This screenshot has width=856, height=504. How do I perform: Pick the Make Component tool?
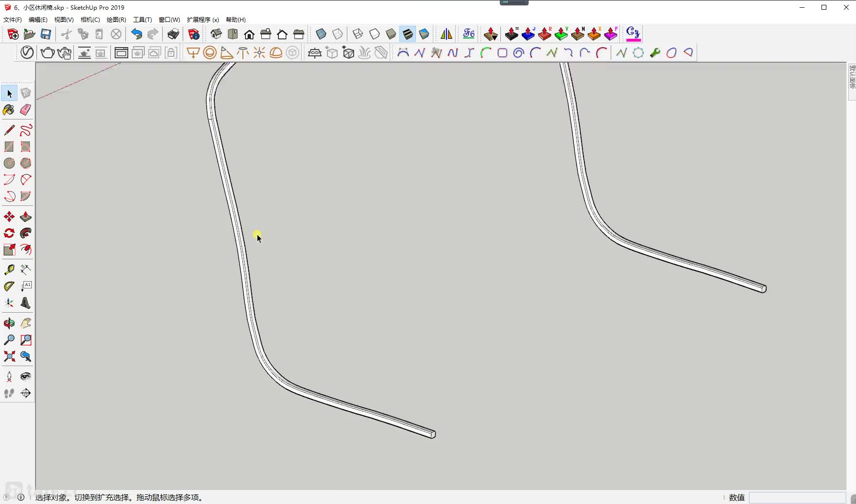[26, 93]
